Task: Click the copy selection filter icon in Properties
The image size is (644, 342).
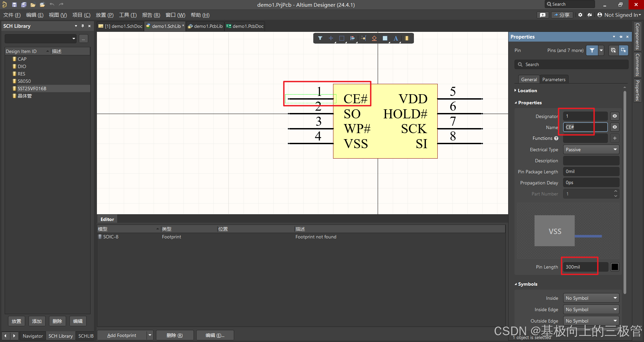Action: 613,50
